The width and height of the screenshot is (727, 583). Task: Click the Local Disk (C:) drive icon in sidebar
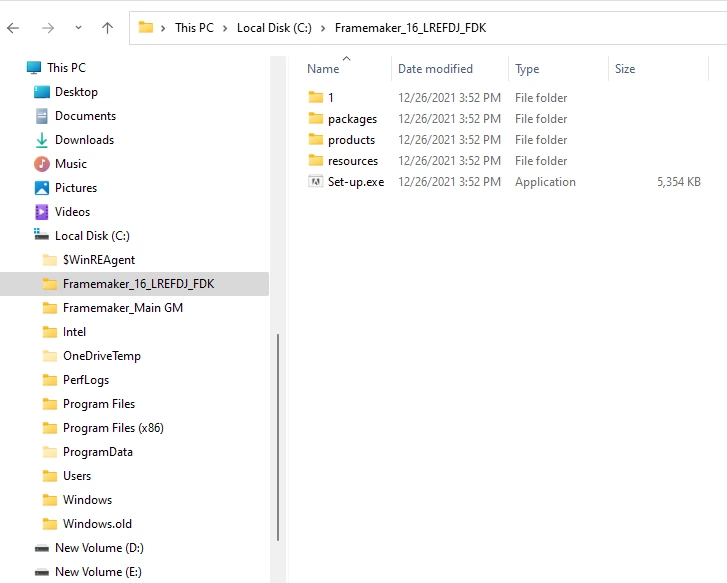point(41,234)
